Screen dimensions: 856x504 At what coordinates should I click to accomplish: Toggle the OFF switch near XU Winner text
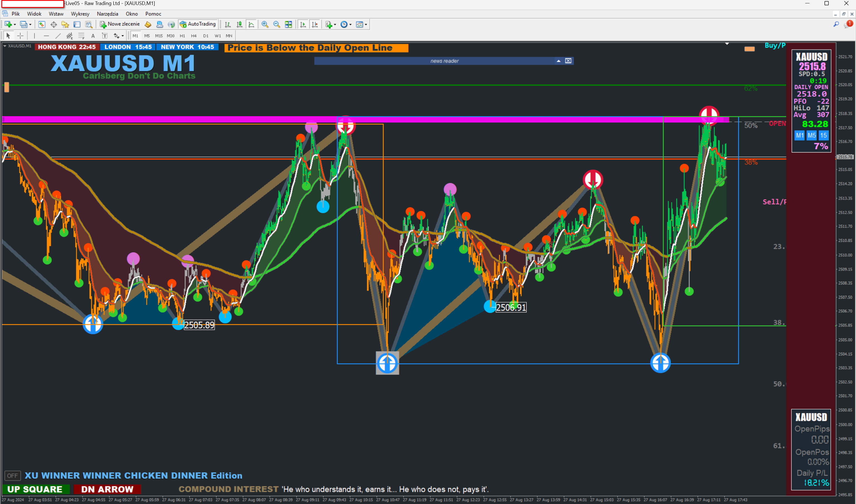pyautogui.click(x=13, y=475)
